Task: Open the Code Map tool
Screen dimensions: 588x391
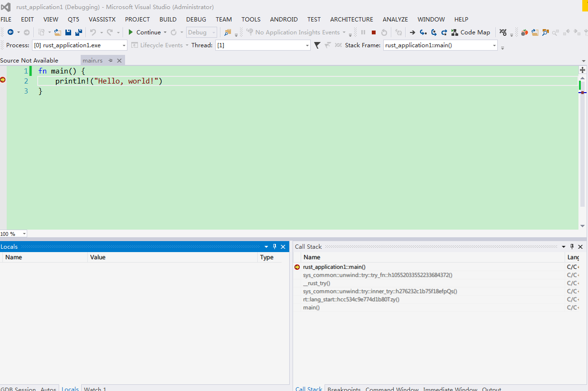Action: 471,32
